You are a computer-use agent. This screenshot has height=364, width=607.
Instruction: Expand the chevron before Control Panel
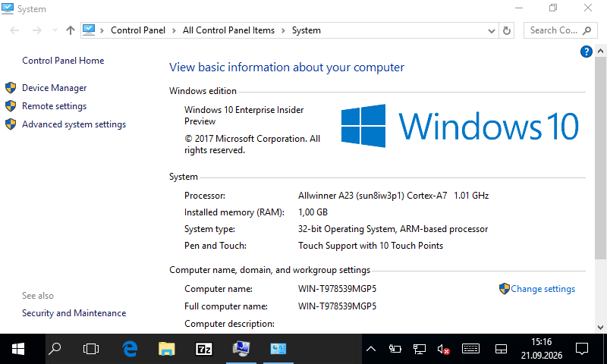coord(102,30)
